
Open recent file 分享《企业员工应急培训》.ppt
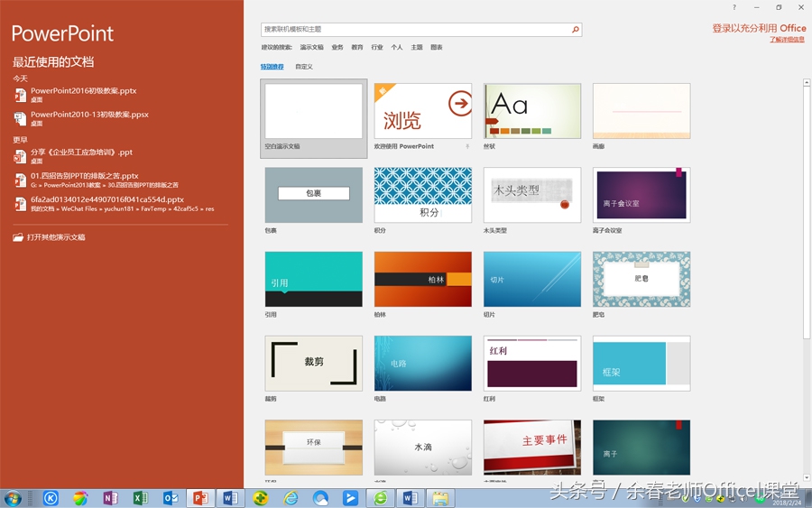81,152
